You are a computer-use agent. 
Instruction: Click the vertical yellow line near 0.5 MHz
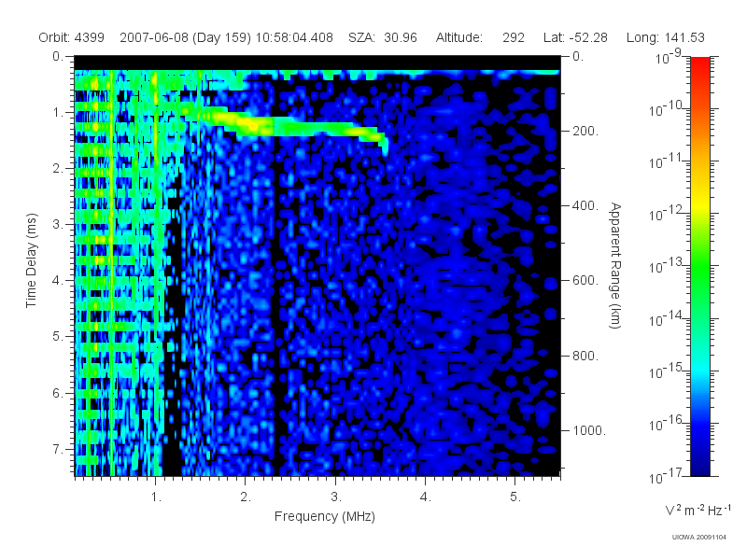click(111, 272)
